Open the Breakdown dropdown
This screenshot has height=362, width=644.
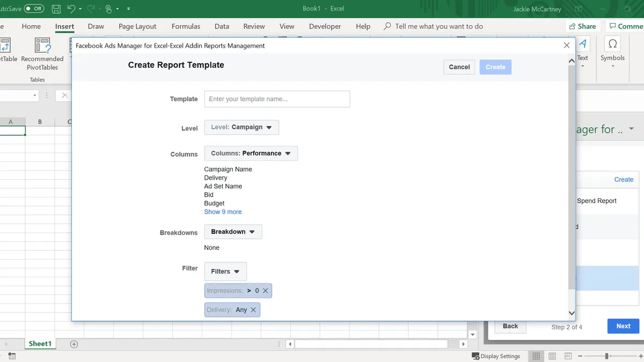pyautogui.click(x=233, y=232)
